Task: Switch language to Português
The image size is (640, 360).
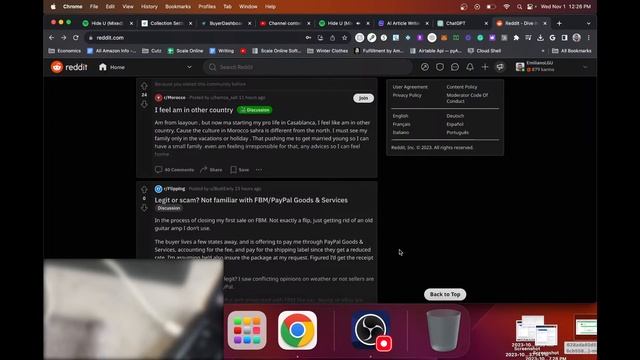Action: [458, 132]
